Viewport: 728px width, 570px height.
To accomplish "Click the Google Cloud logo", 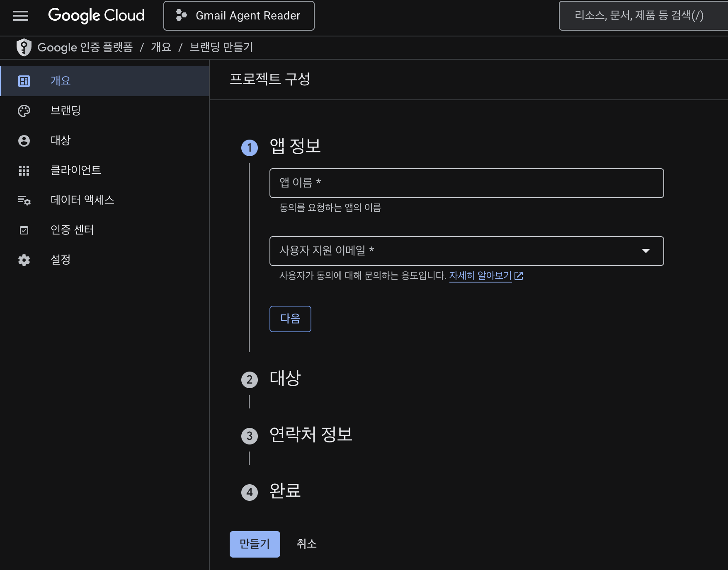I will pyautogui.click(x=96, y=16).
